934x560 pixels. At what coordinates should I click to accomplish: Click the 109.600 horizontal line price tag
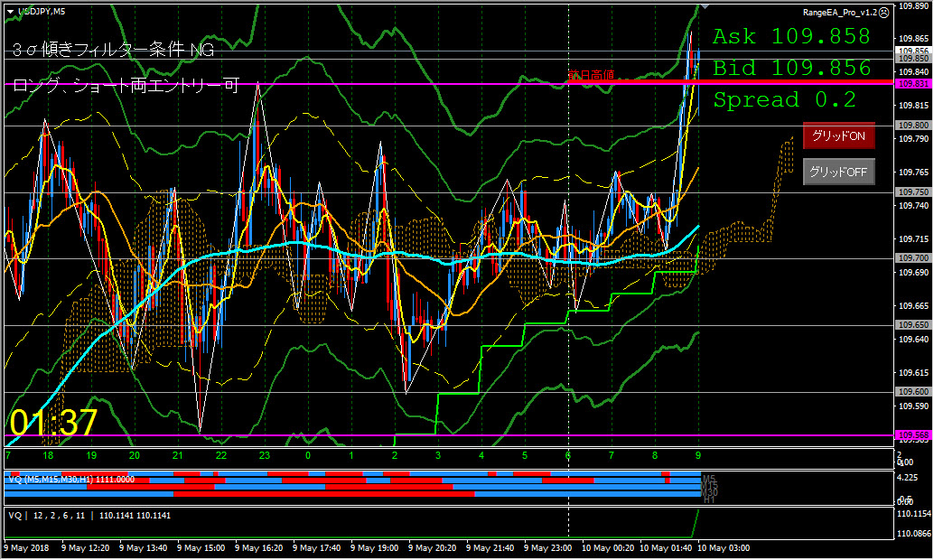[x=913, y=392]
